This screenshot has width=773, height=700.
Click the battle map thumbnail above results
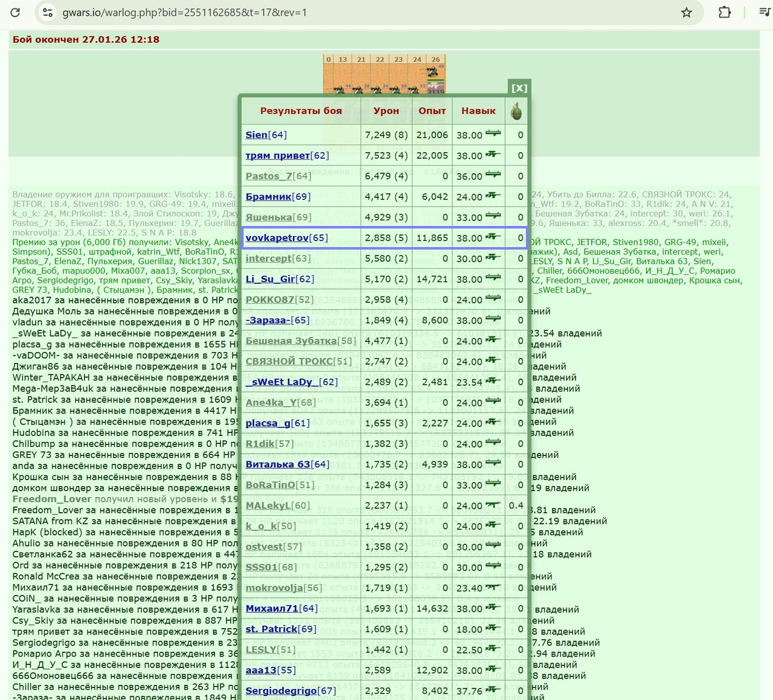tap(384, 74)
